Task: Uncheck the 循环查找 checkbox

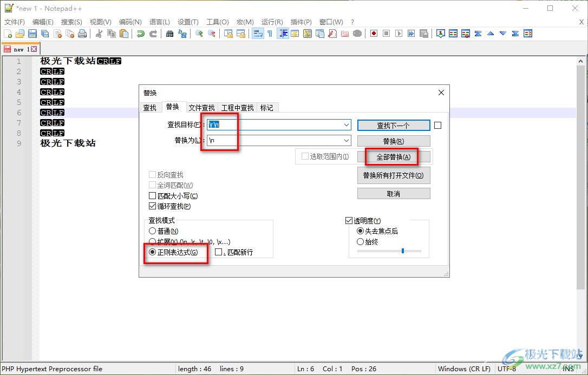Action: [x=152, y=206]
